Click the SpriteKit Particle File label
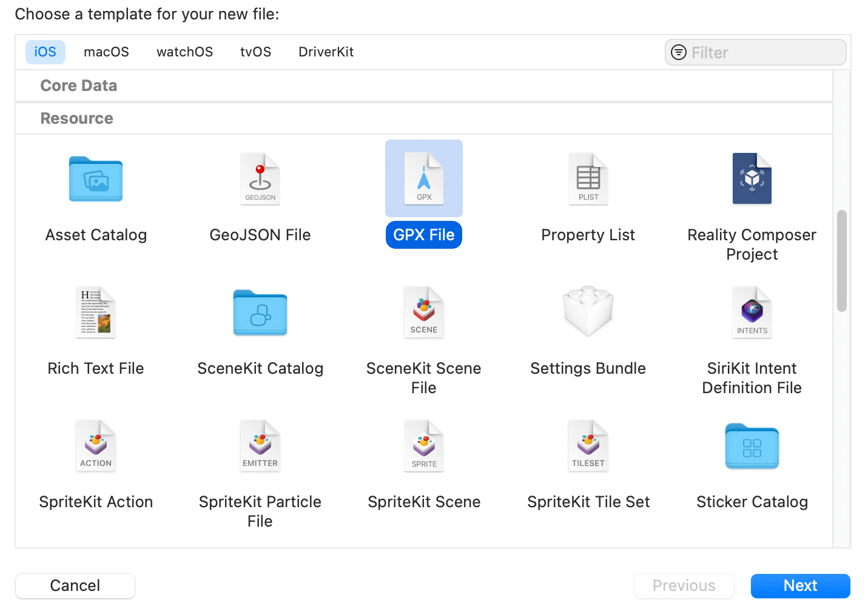The image size is (868, 614). pos(260,511)
